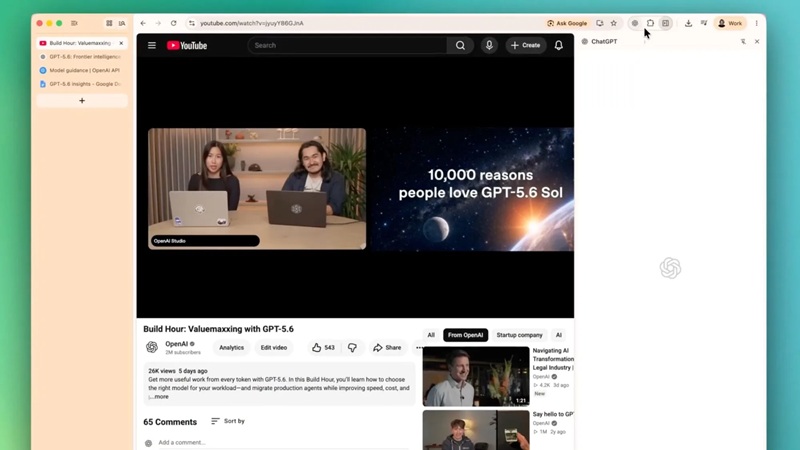The height and width of the screenshot is (450, 800).
Task: Select the From OpenAI filter chip
Action: (465, 335)
